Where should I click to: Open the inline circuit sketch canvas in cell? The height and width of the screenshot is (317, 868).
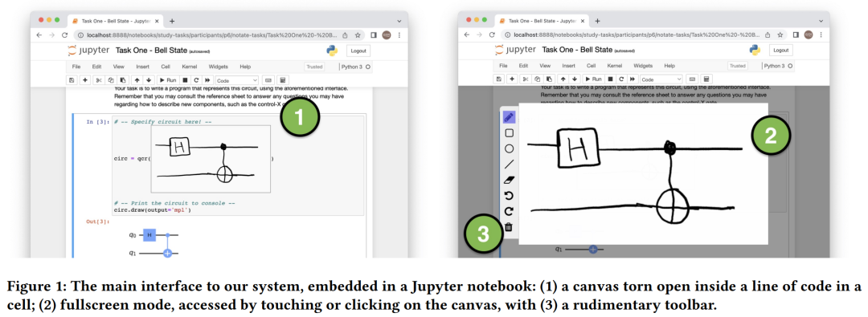coord(211,159)
